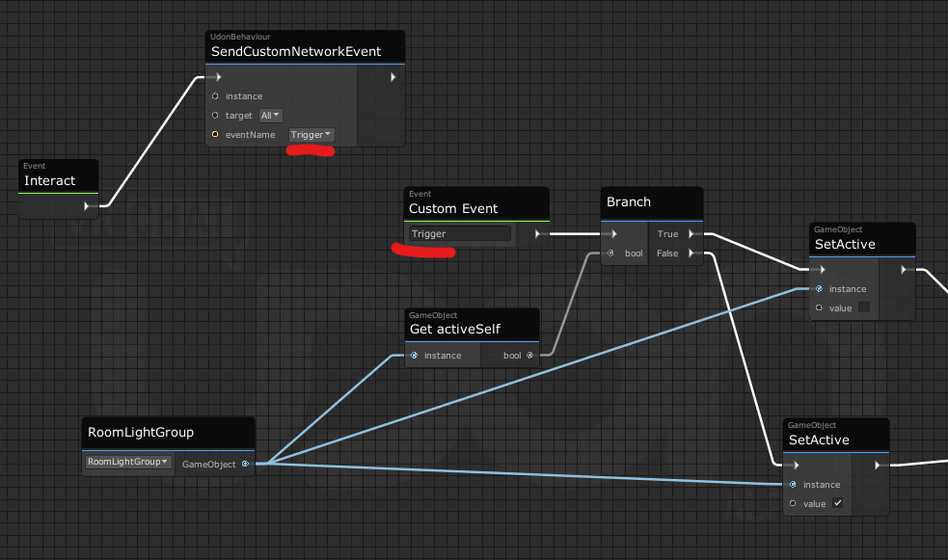Enable the value checkbox on upper SetActive

coord(863,307)
